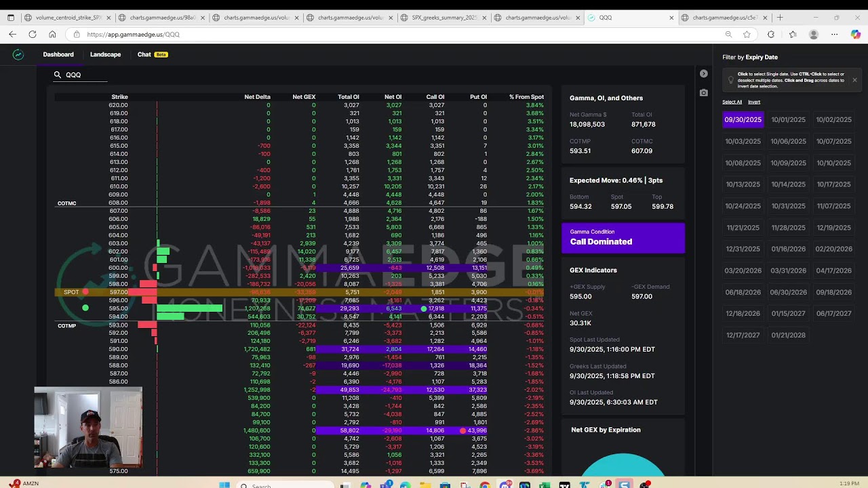Open the browser home page icon
868x488 pixels.
coord(52,34)
